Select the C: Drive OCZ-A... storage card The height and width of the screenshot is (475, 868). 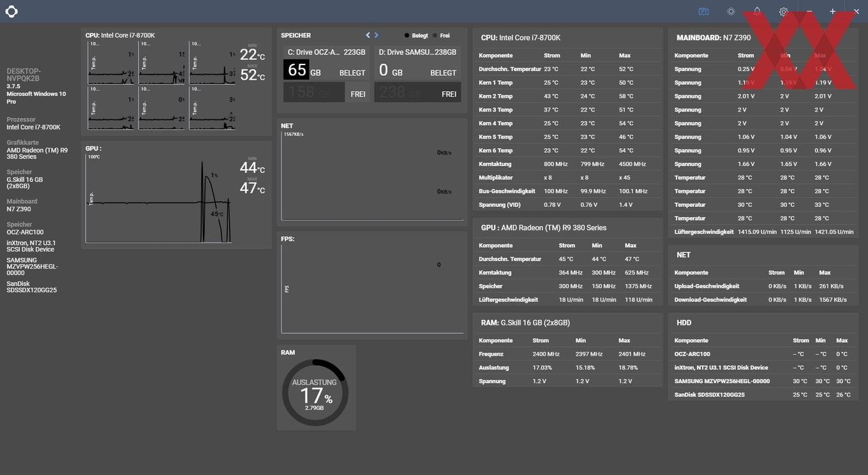pos(326,74)
